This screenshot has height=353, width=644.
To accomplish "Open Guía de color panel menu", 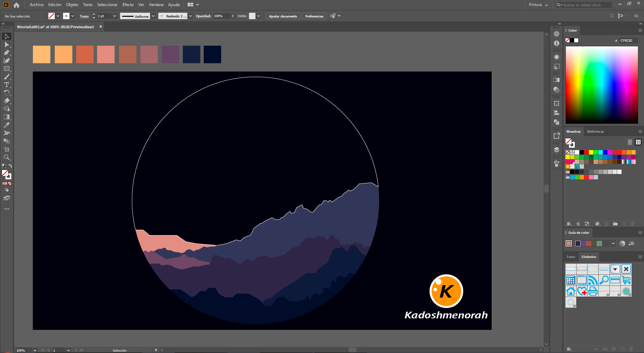I will (x=640, y=233).
